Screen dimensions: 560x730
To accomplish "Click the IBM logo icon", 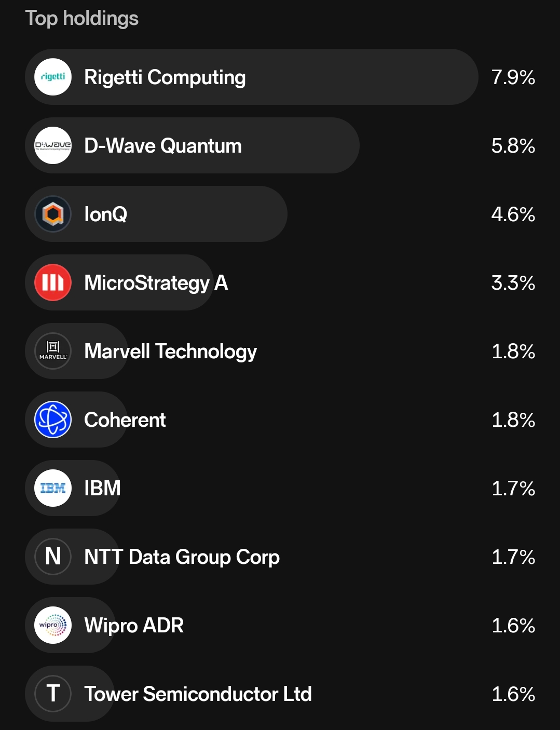I will 53,488.
